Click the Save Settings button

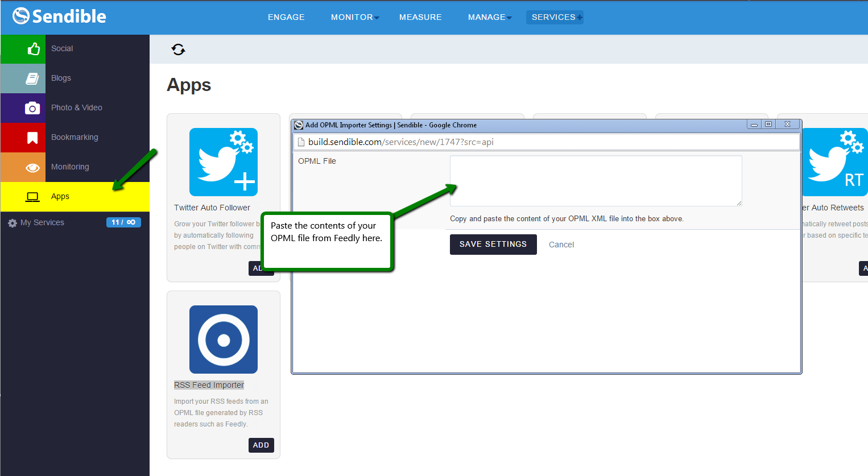493,245
